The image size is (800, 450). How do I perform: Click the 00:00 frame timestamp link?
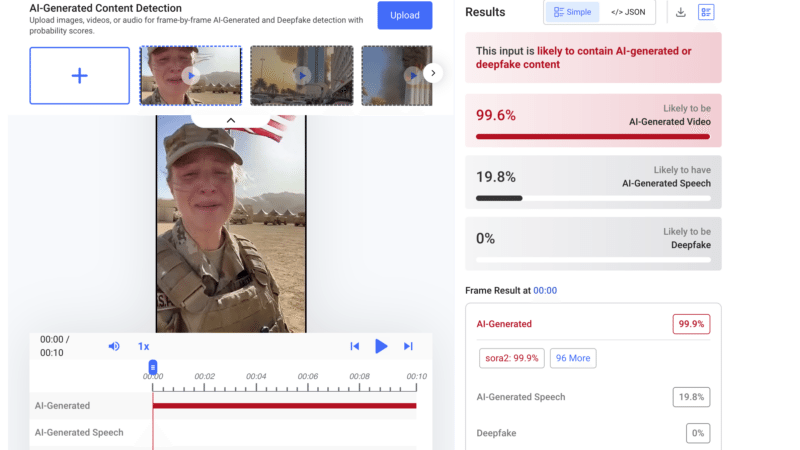pos(545,290)
